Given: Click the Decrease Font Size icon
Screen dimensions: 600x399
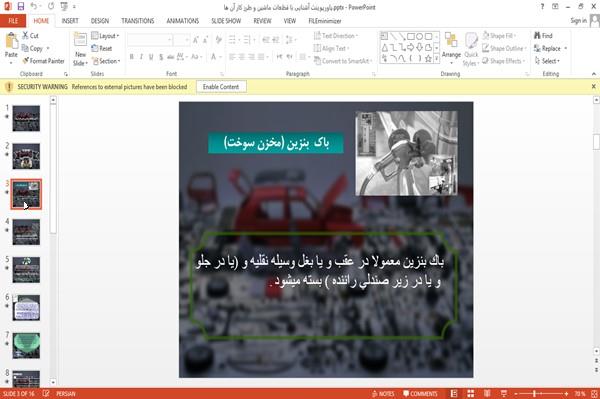Looking at the screenshot, I should 205,40.
